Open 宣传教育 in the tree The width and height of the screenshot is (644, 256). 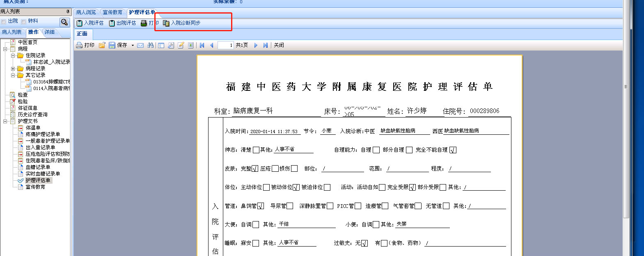tap(35, 187)
